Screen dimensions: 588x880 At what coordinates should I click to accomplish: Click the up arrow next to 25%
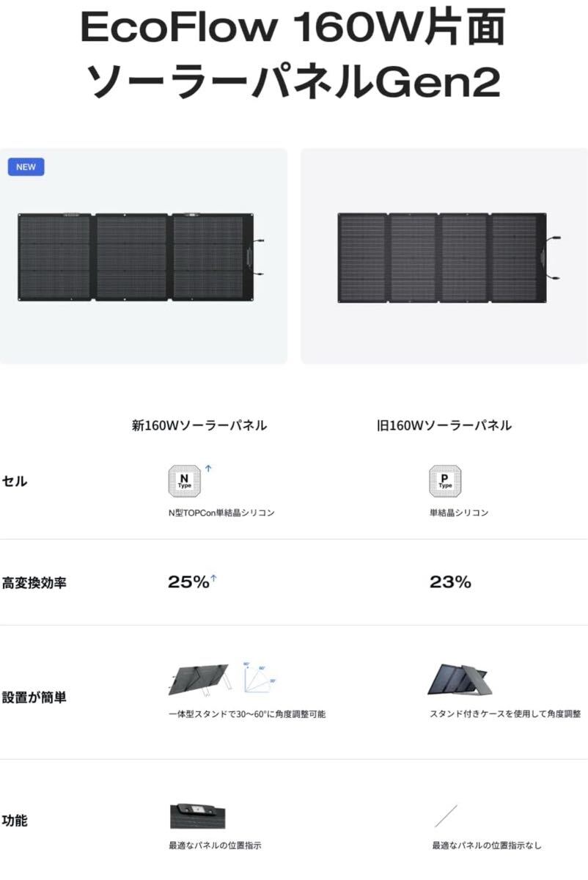(214, 579)
